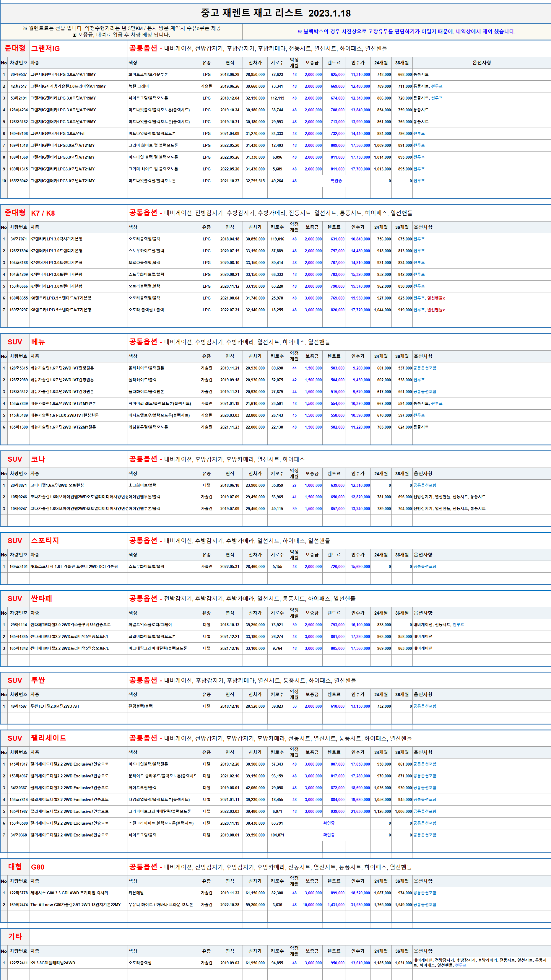
Task: Select the 10,000,000 deposit cell
Action: 312,905
